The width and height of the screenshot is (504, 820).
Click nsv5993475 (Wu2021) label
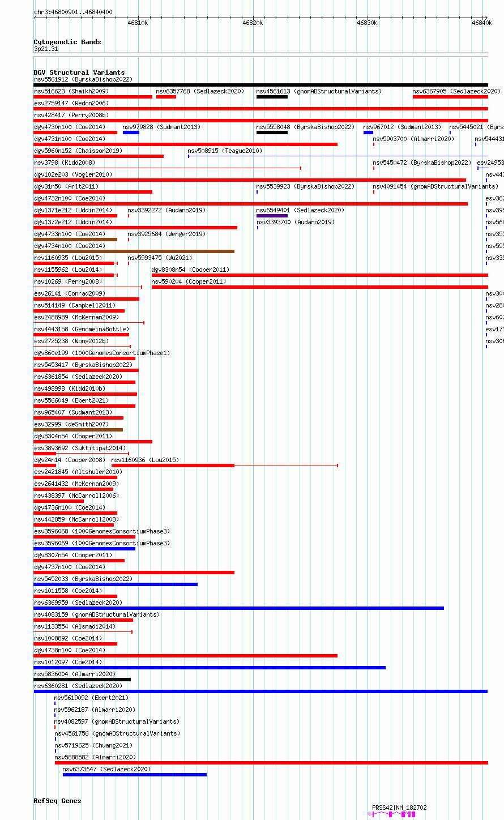(160, 258)
